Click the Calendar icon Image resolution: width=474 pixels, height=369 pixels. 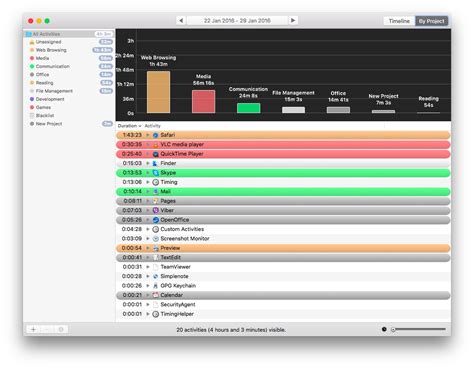pyautogui.click(x=155, y=295)
